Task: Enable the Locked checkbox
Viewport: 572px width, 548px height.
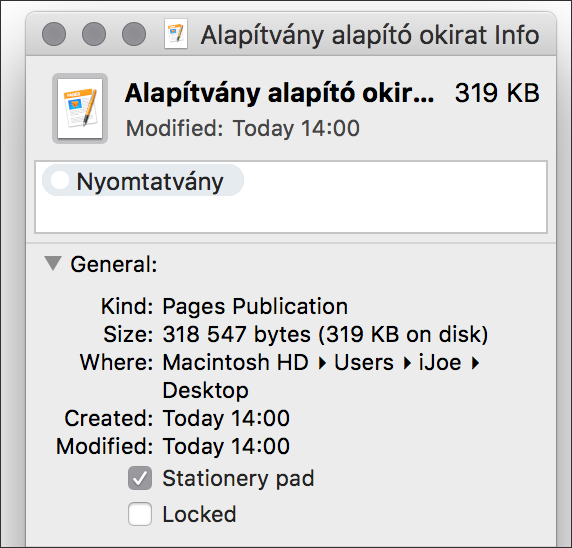Action: pos(140,514)
